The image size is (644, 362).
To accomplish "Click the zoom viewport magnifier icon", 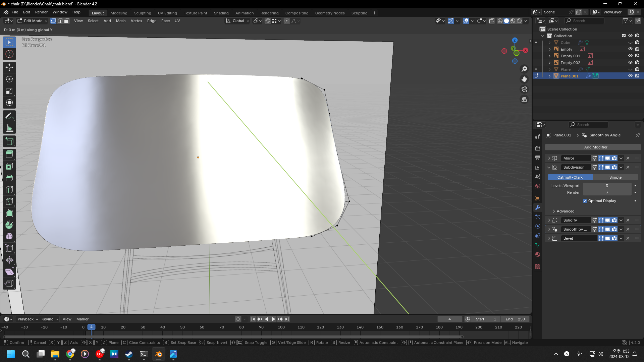I will pyautogui.click(x=524, y=69).
